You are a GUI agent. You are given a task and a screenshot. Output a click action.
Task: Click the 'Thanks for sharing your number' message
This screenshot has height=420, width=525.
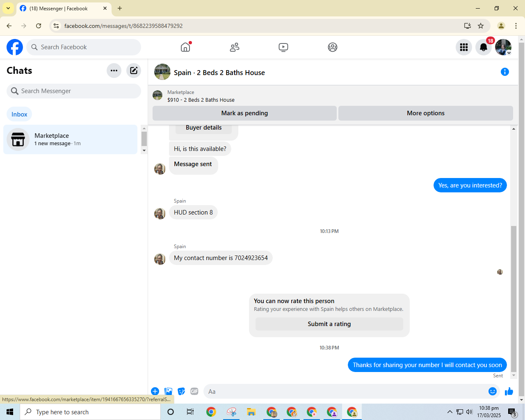pos(427,365)
